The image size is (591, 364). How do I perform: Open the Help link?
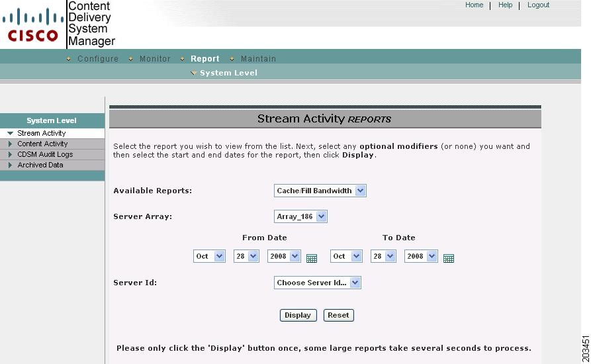(505, 5)
